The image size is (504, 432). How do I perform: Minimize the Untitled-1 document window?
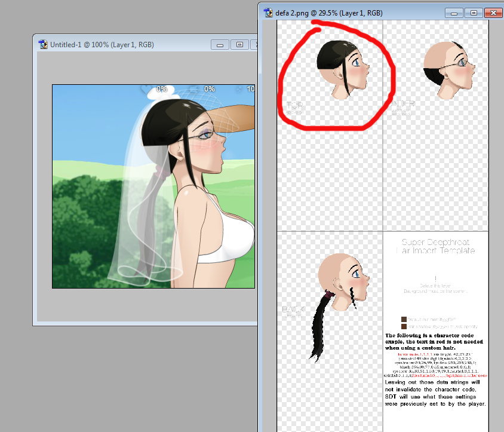[x=220, y=44]
